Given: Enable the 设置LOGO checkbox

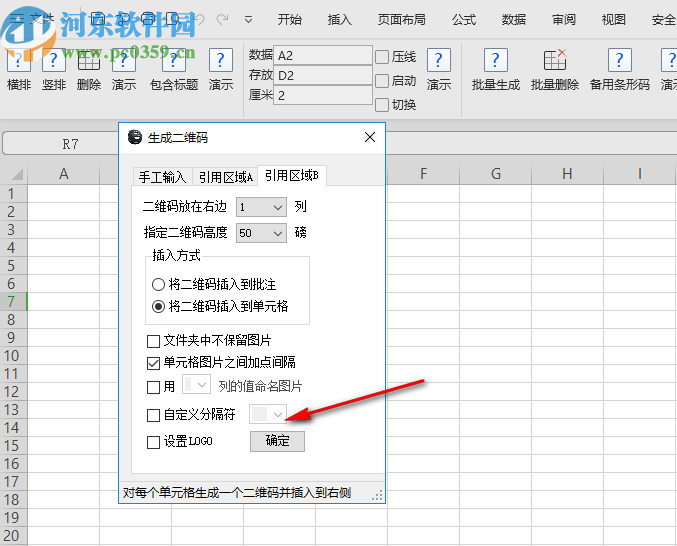Looking at the screenshot, I should click(153, 442).
